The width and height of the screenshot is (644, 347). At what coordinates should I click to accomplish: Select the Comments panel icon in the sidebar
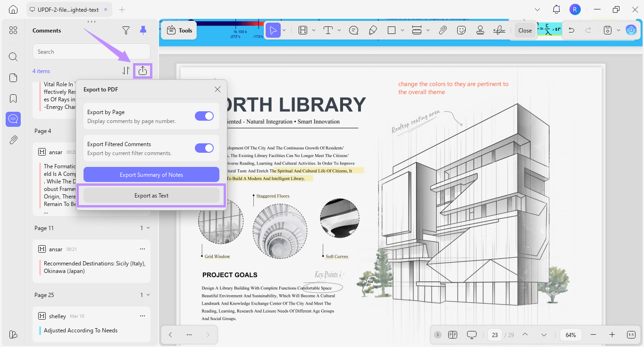tap(13, 119)
